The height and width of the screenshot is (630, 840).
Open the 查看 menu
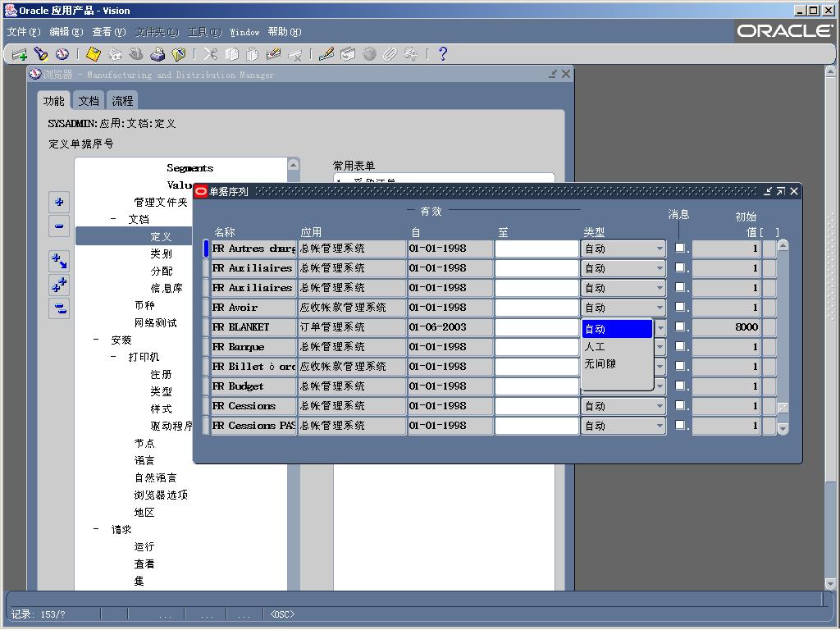109,32
